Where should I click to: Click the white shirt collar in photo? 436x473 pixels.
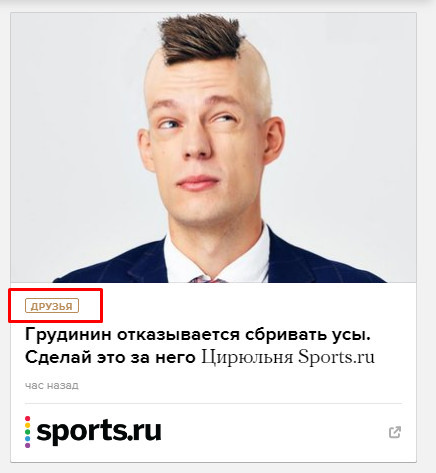pyautogui.click(x=218, y=255)
